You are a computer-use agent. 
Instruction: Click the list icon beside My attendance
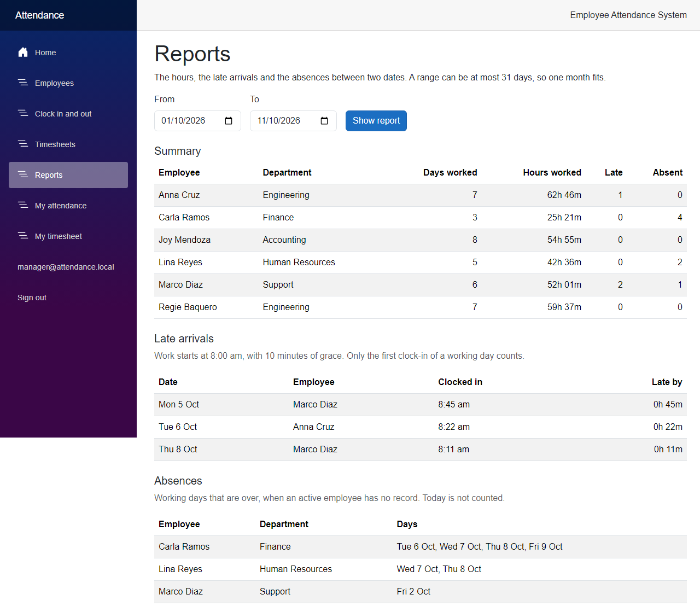coord(23,205)
